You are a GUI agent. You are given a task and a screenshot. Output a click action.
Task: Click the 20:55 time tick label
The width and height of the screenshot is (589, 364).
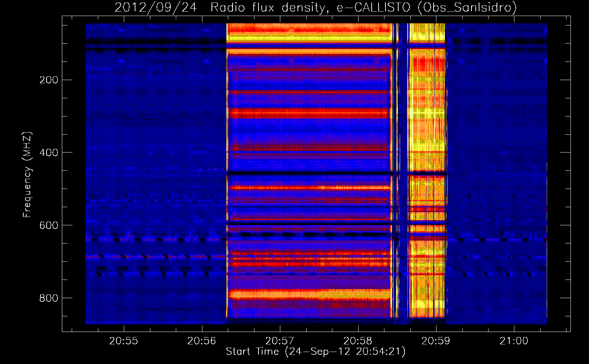(x=124, y=341)
